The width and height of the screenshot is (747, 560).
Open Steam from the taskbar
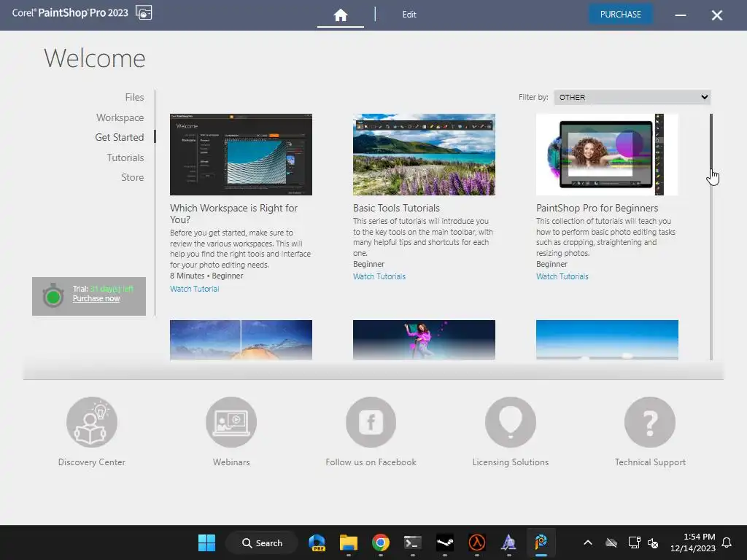444,542
